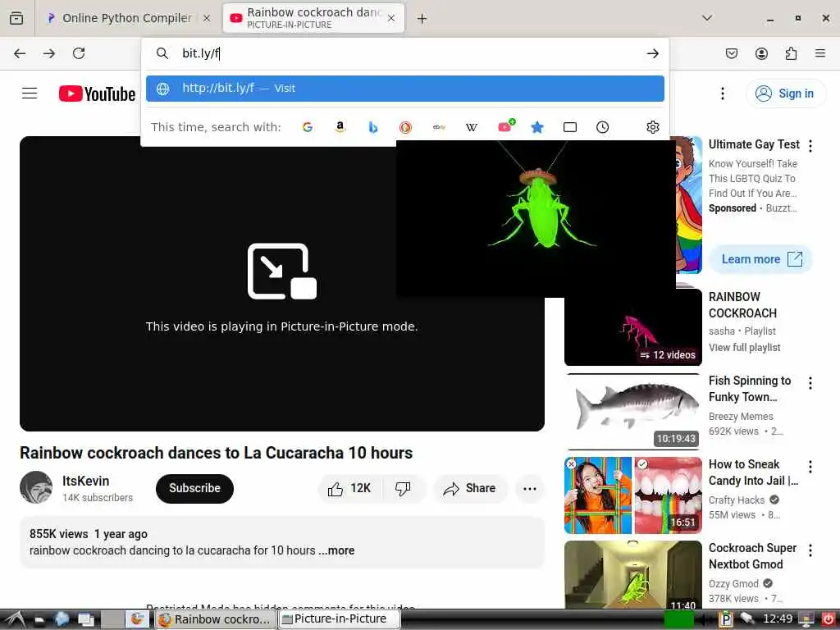Open YouTube hamburger guide menu

pos(30,94)
